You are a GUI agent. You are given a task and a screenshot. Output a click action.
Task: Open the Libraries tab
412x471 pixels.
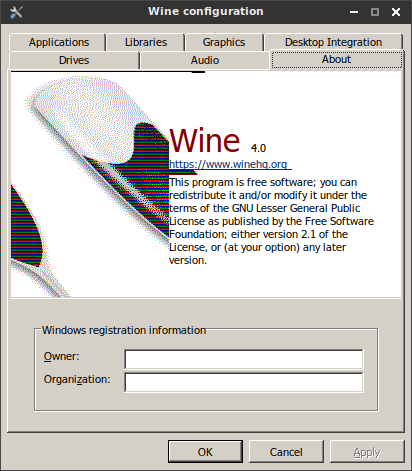click(x=146, y=42)
